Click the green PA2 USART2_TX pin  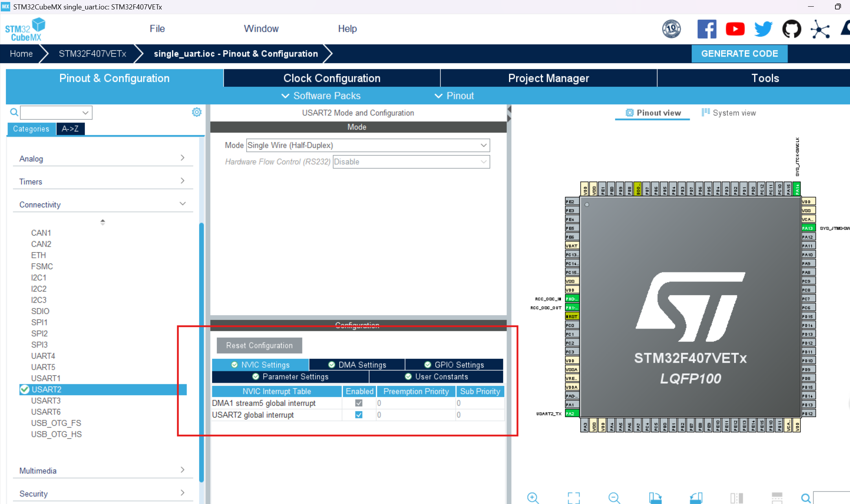pos(572,414)
